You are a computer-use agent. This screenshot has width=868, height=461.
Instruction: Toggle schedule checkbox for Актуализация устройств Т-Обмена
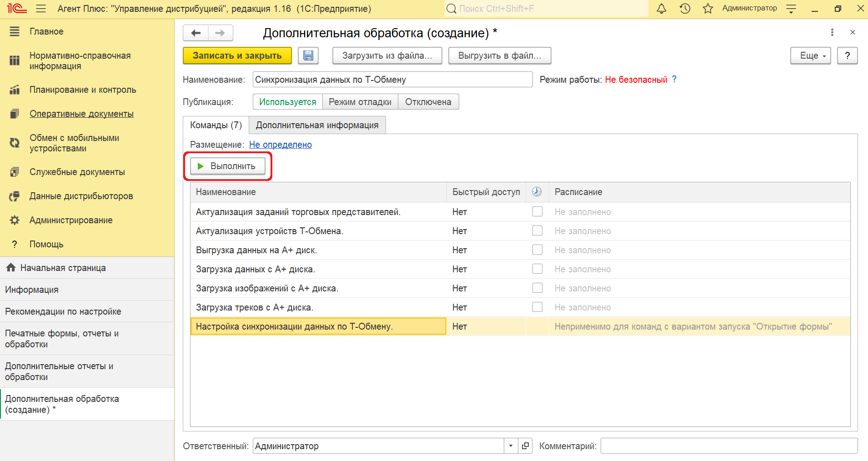point(537,230)
